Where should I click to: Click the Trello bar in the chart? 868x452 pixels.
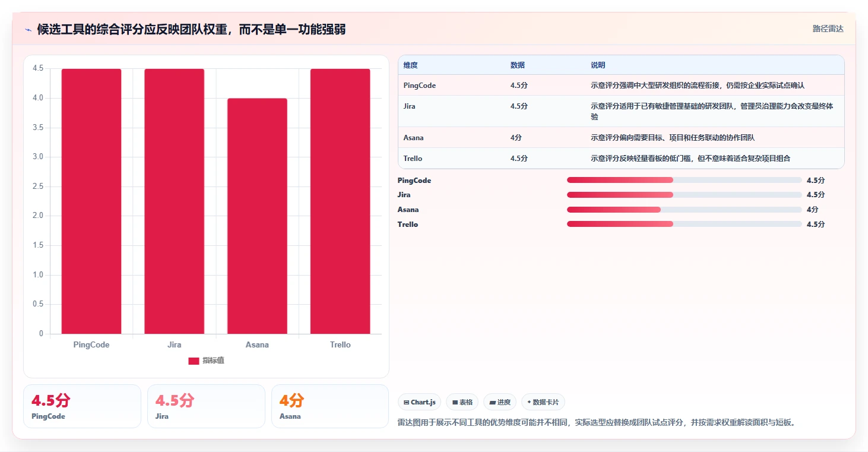pos(340,201)
